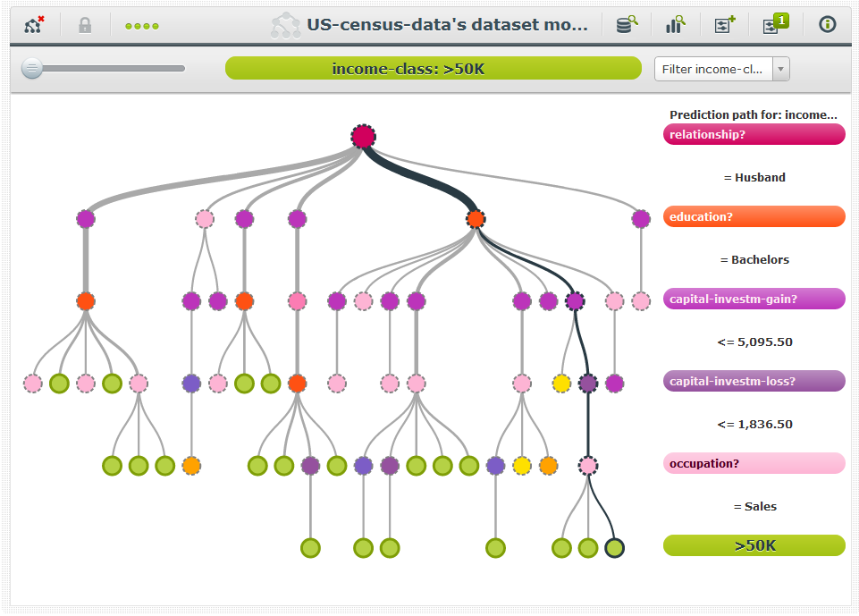Screen dimensions: 859x616
Task: Select the leftmost pink node in fourth row
Action: point(33,384)
